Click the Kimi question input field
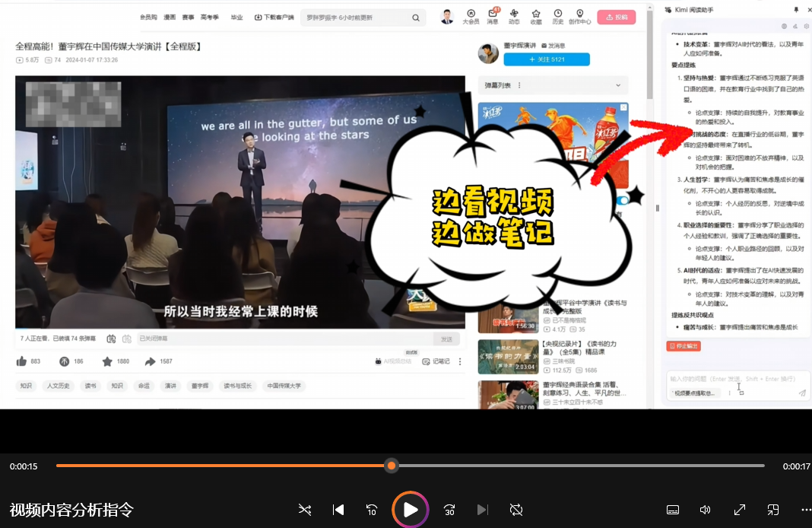The height and width of the screenshot is (528, 812). [737, 379]
